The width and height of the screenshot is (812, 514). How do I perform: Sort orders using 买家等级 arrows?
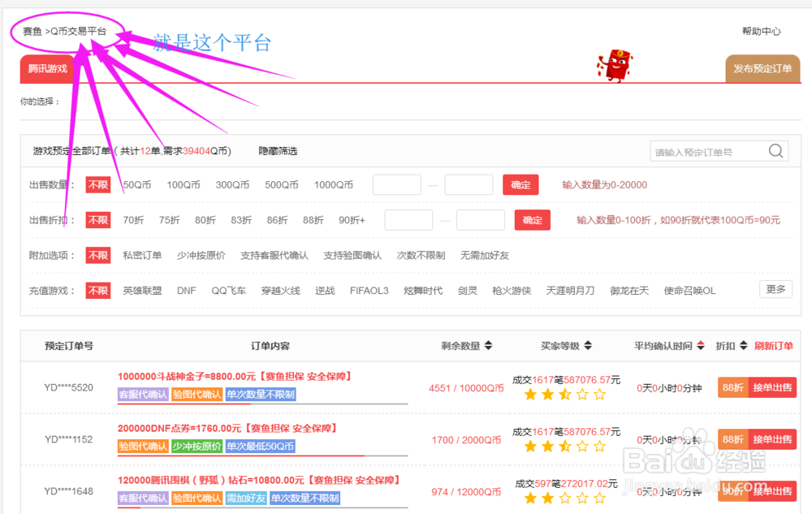(x=589, y=345)
